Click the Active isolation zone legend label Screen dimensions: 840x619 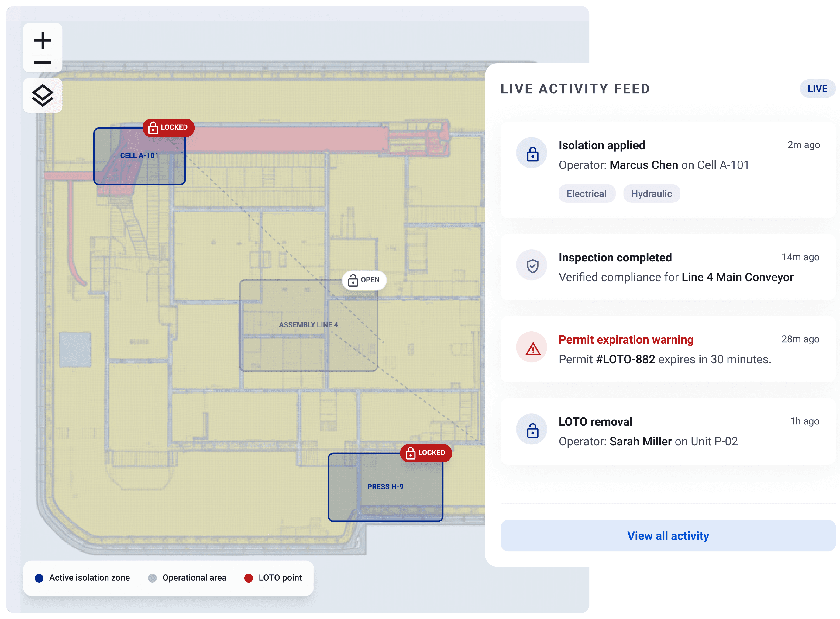(x=90, y=578)
